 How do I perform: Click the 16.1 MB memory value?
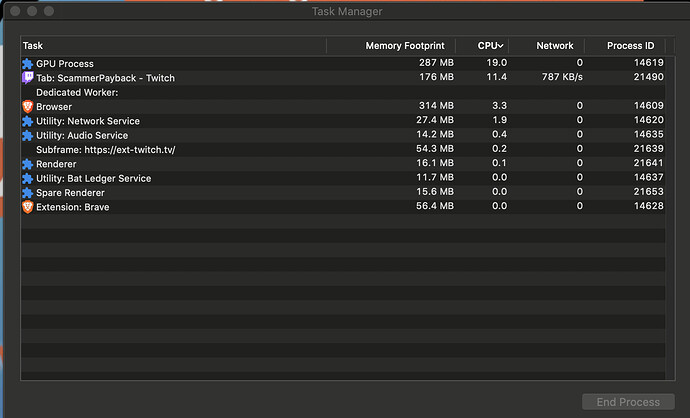pos(435,163)
